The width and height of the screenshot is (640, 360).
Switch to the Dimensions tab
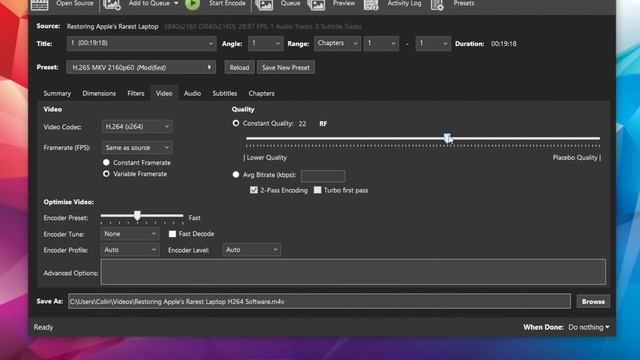tap(99, 93)
